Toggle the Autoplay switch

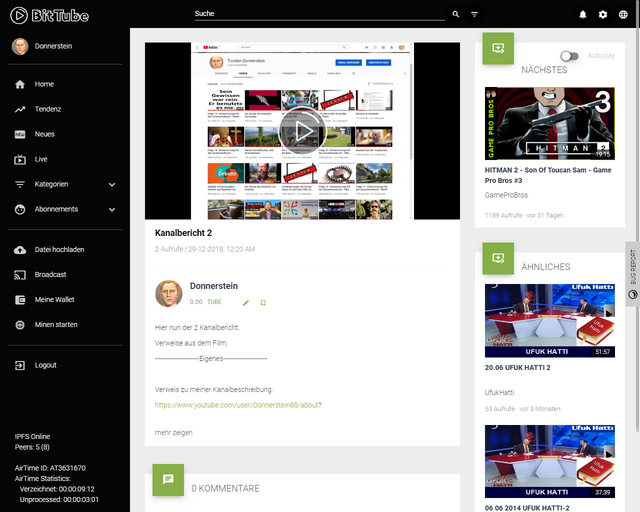pos(569,56)
